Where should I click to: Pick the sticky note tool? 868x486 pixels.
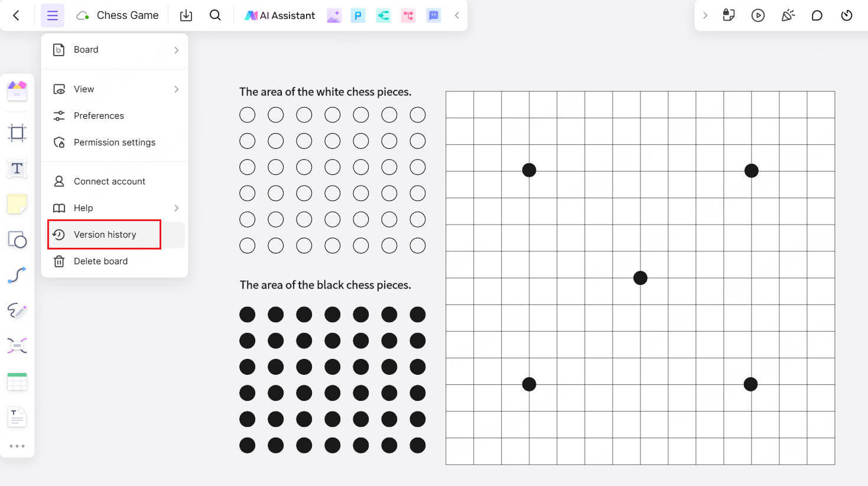click(x=17, y=204)
